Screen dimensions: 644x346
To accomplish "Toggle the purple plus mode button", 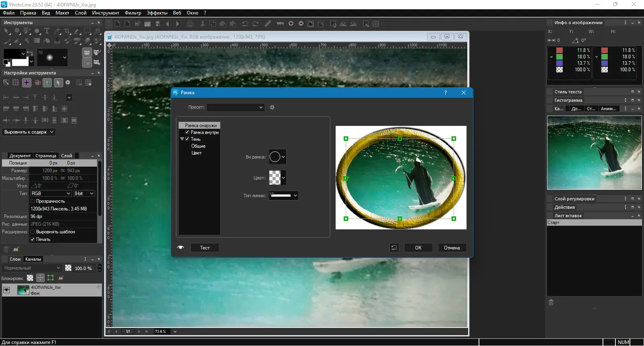I will (x=27, y=82).
